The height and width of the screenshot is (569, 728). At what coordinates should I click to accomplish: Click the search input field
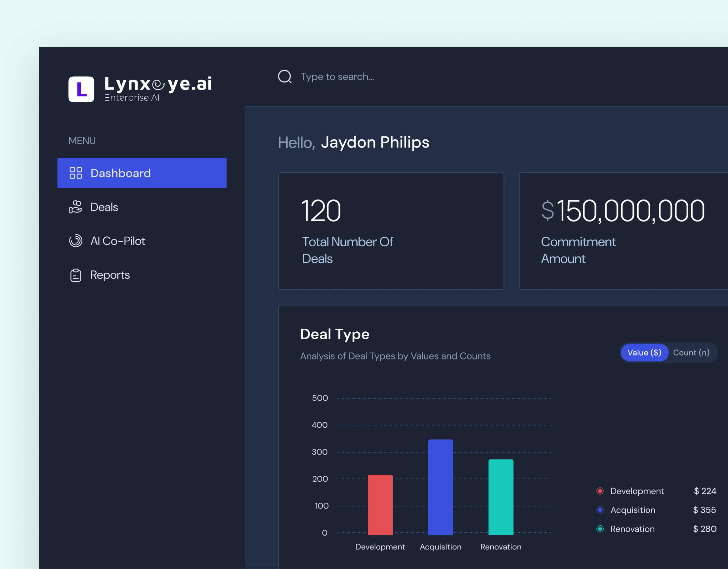tap(337, 76)
